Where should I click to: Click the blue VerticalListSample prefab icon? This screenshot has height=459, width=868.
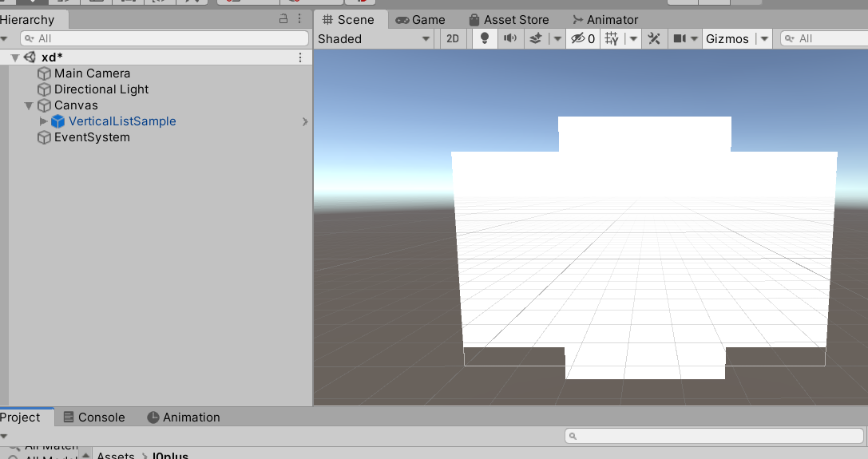coord(57,121)
